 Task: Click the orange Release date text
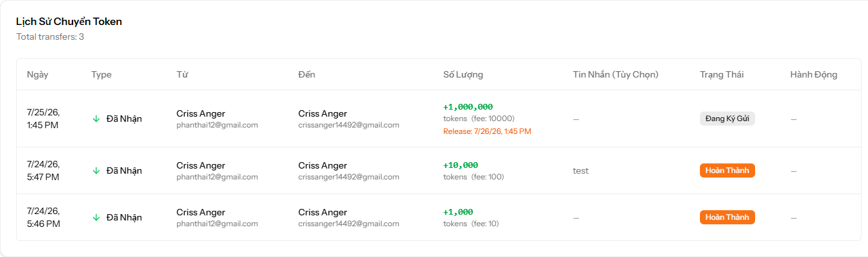(x=487, y=131)
